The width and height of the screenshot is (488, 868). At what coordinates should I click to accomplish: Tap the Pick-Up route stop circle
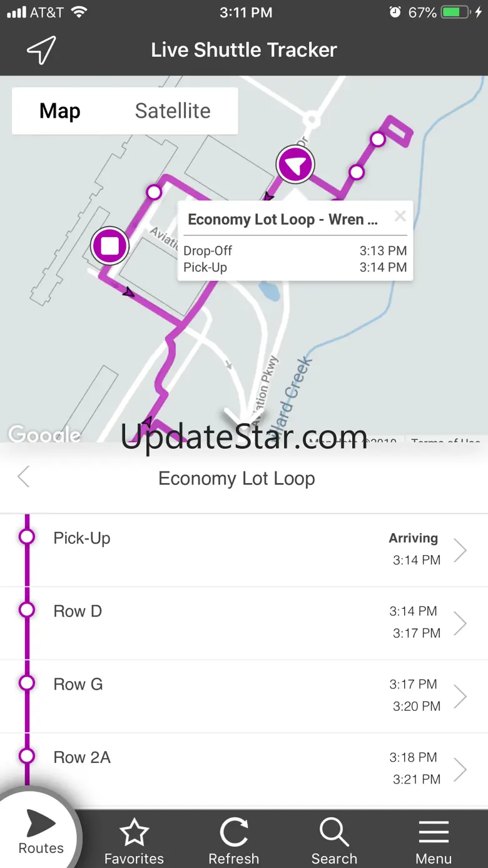coord(27,537)
